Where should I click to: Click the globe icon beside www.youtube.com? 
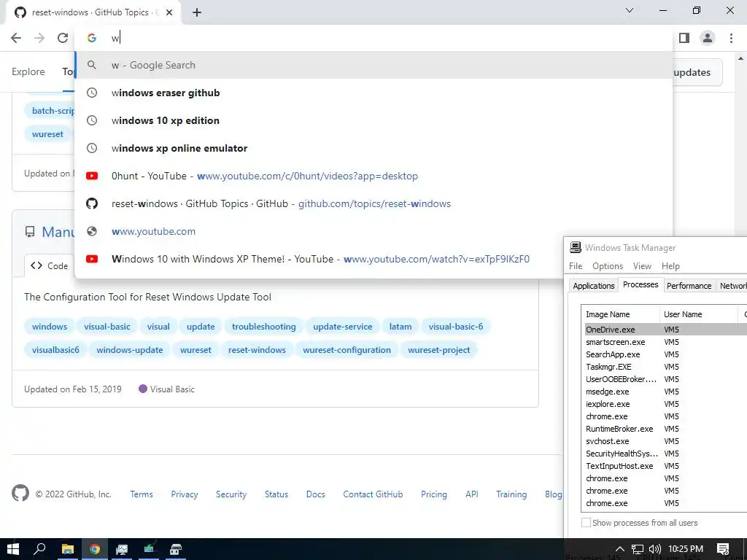[x=92, y=231]
